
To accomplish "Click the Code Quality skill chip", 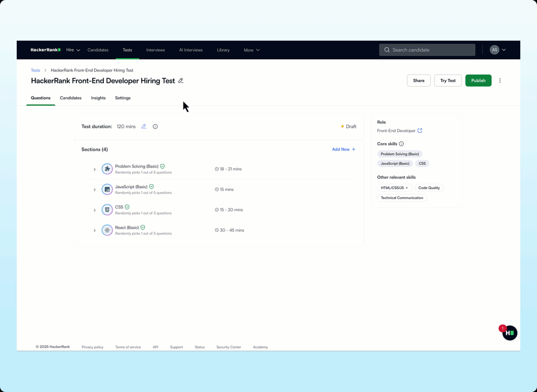I will tap(429, 188).
